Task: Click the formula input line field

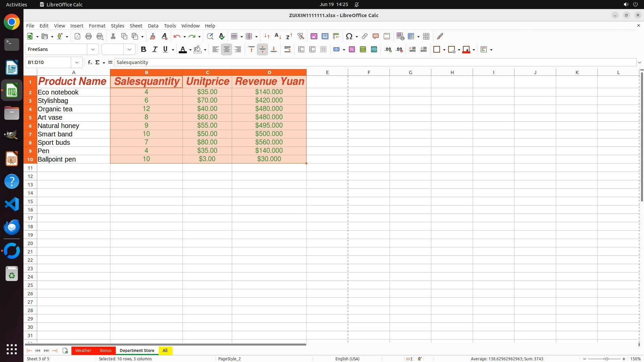Action: click(369, 62)
